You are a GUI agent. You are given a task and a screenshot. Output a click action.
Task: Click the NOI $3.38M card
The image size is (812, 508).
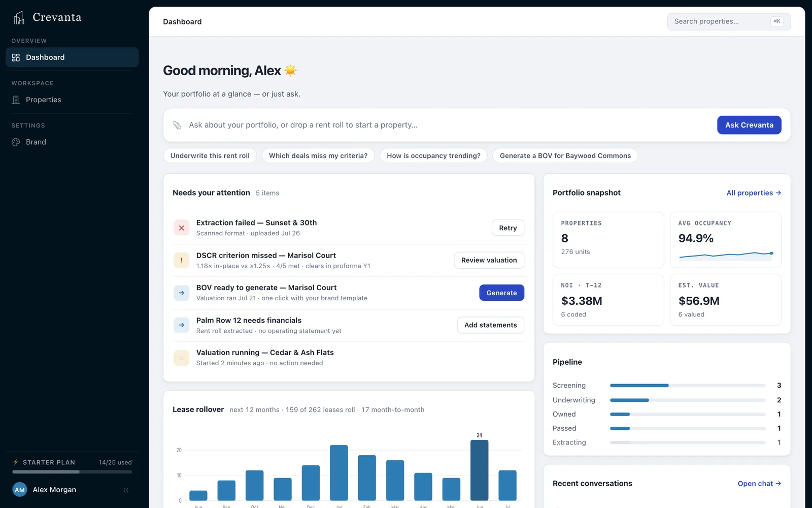[x=608, y=300]
